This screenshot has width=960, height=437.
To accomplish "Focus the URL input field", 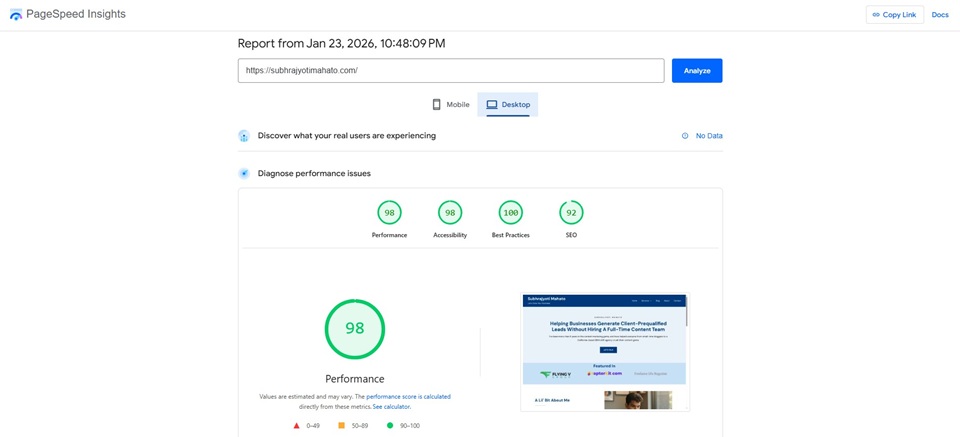I will (x=451, y=70).
